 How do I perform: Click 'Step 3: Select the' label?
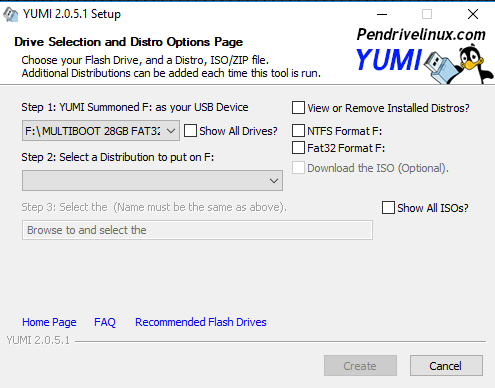tap(154, 207)
